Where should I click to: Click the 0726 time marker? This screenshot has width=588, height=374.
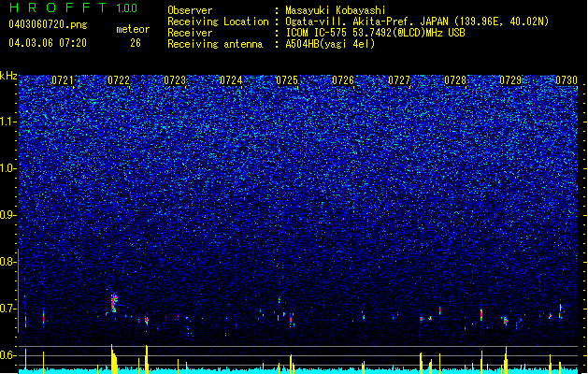[x=343, y=80]
